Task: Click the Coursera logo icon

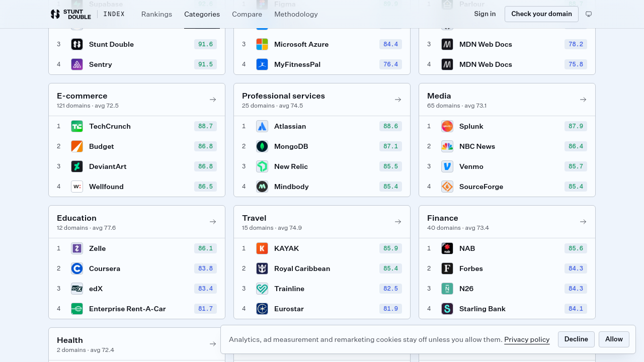Action: coord(77,268)
